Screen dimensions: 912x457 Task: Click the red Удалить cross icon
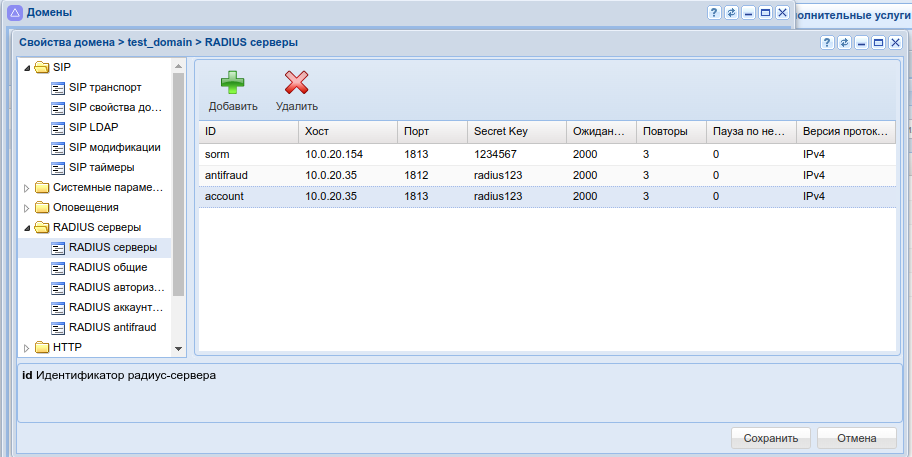click(297, 83)
